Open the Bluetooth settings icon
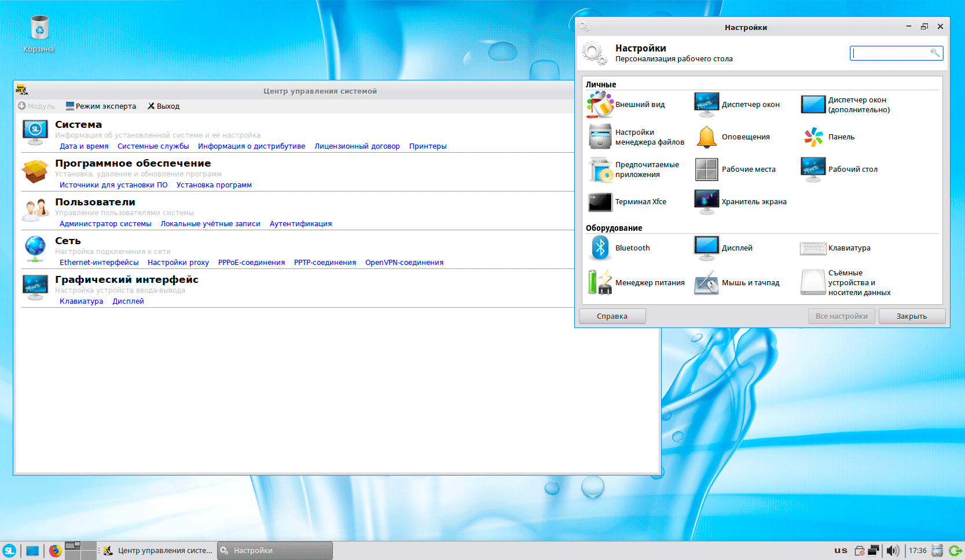Screen dimensions: 965x560 point(600,248)
